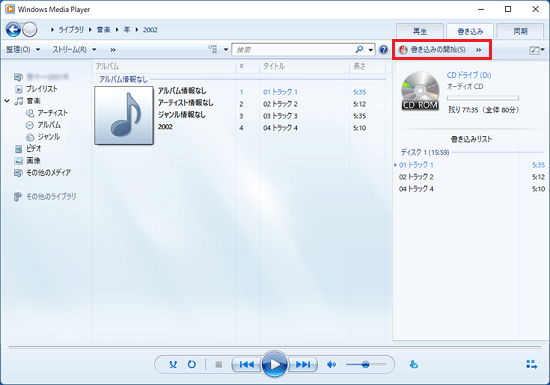Switch to the 同期 tab
The image size is (550, 385).
coord(521,31)
